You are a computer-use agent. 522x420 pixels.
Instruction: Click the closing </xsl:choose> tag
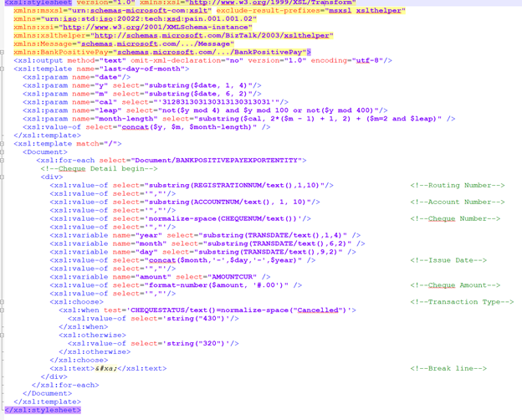79,361
